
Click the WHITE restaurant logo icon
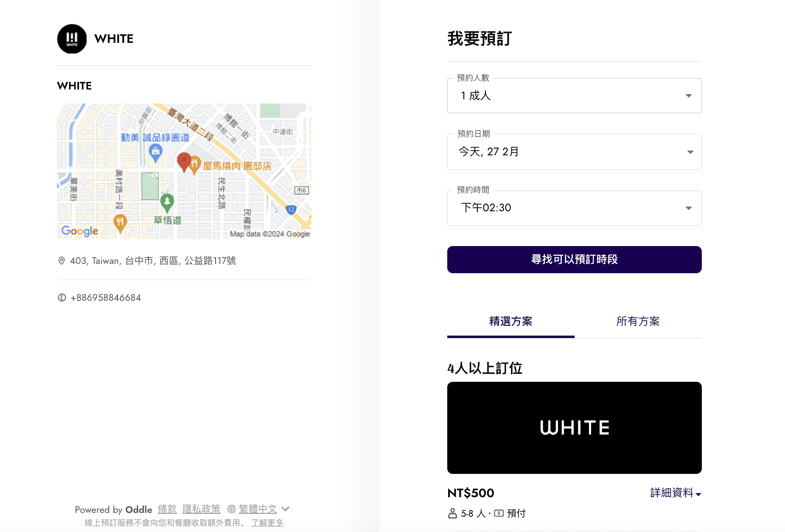(x=72, y=39)
